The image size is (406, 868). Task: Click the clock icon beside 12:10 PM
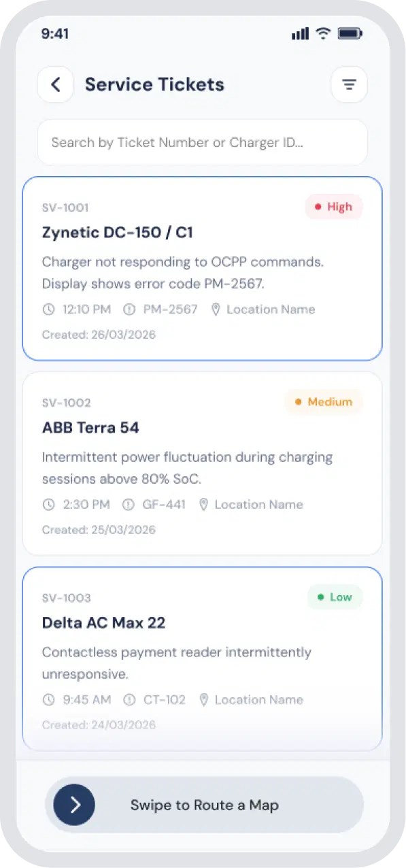click(x=48, y=310)
